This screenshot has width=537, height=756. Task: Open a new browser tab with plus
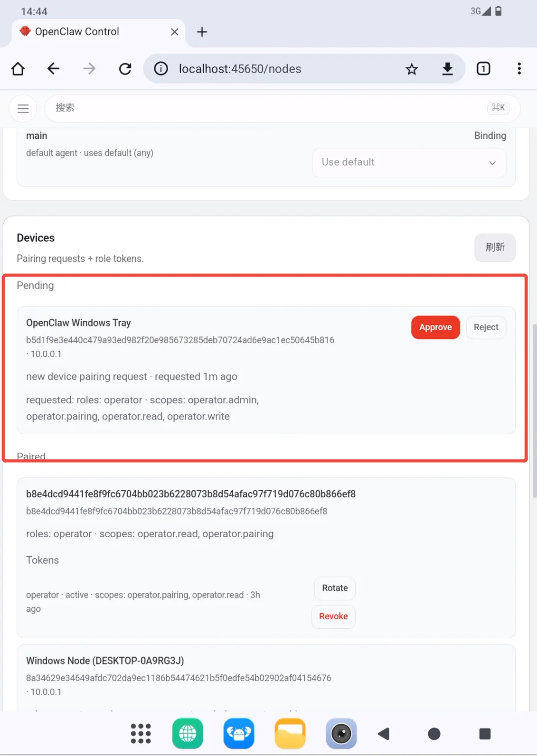click(202, 32)
